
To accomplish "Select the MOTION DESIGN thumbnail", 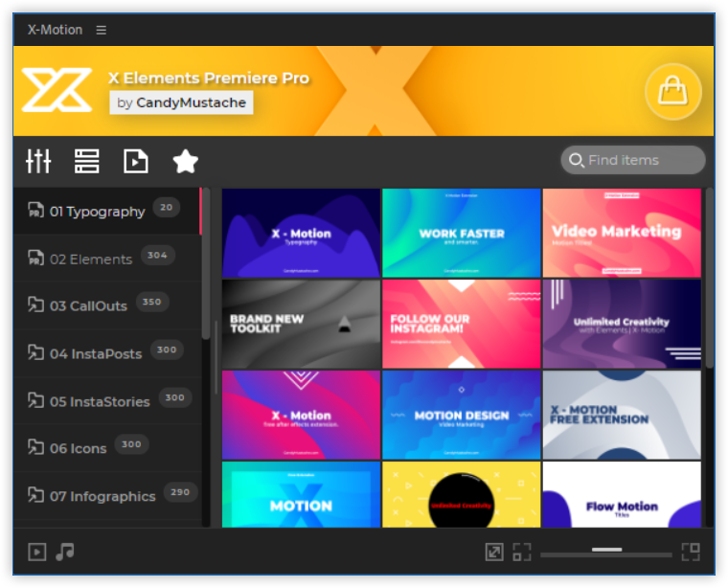I will pyautogui.click(x=462, y=415).
